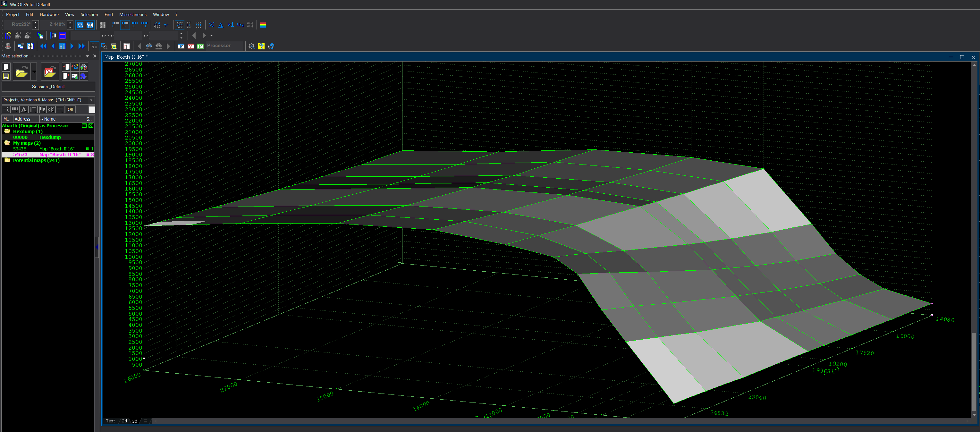This screenshot has width=980, height=432.
Task: Open the Miscellaneous menu
Action: tap(132, 14)
